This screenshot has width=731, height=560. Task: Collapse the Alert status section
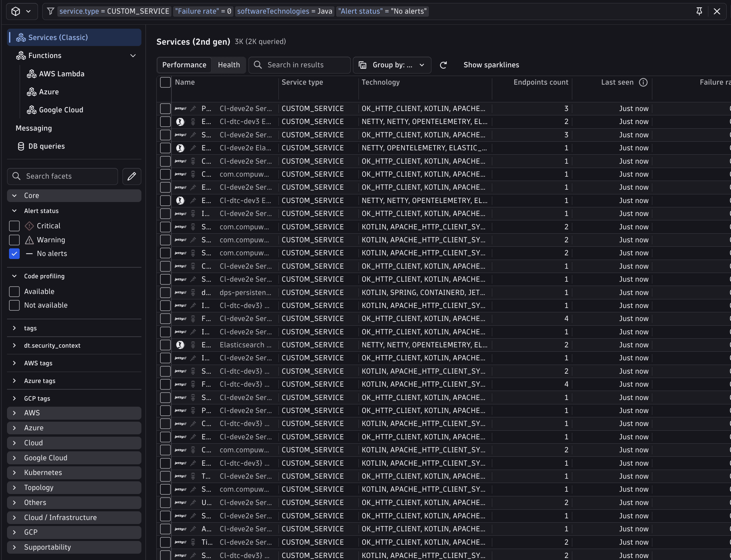coord(14,211)
